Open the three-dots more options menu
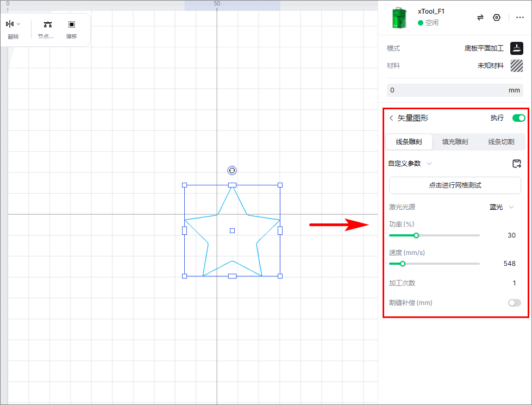Viewport: 532px width, 405px height. pyautogui.click(x=520, y=17)
